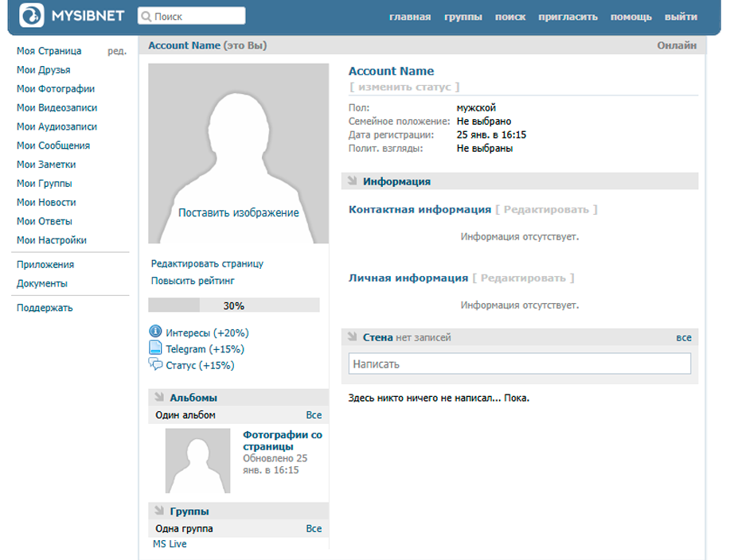Click the Написать wall input field

[519, 364]
